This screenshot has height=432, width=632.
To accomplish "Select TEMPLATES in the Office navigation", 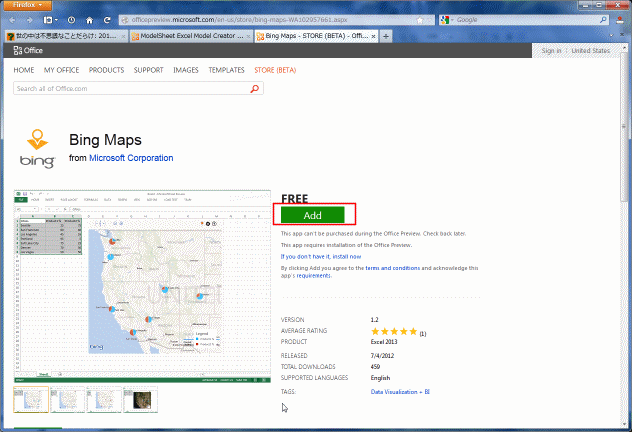I will (226, 71).
